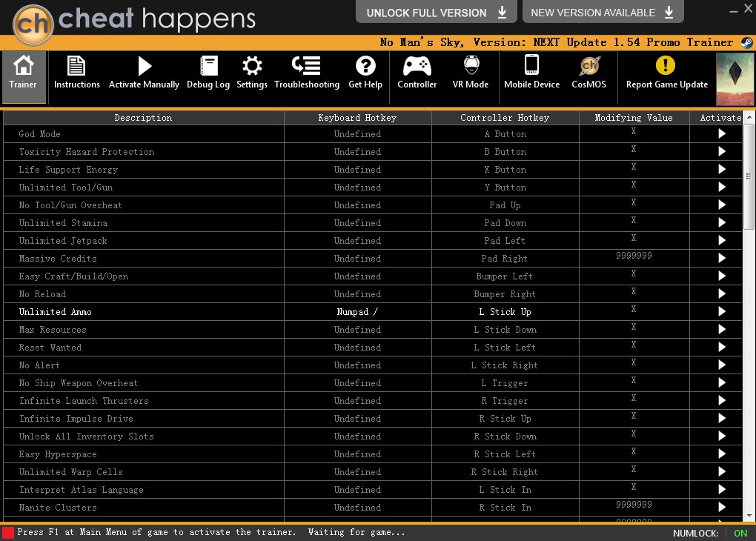Click Pad Right controller hotkey
The height and width of the screenshot is (541, 756).
(x=504, y=259)
